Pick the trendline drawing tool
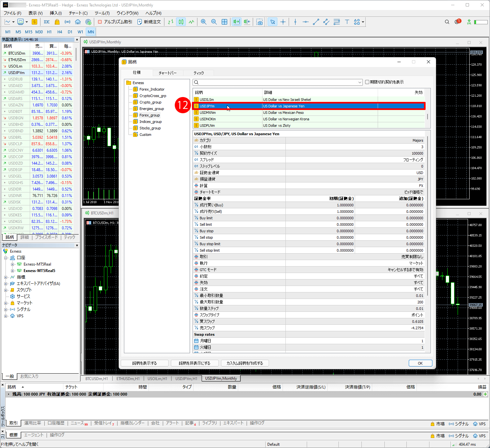This screenshot has width=490, height=448. [316, 22]
